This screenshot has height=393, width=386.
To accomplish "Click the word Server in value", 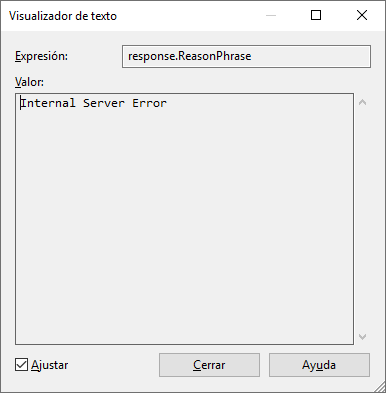I will tap(104, 103).
